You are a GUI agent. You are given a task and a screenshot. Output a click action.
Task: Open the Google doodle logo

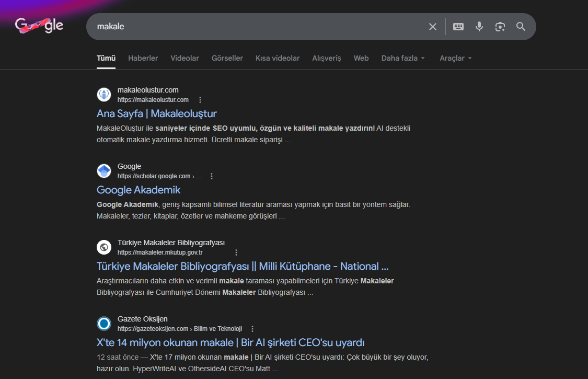point(39,26)
